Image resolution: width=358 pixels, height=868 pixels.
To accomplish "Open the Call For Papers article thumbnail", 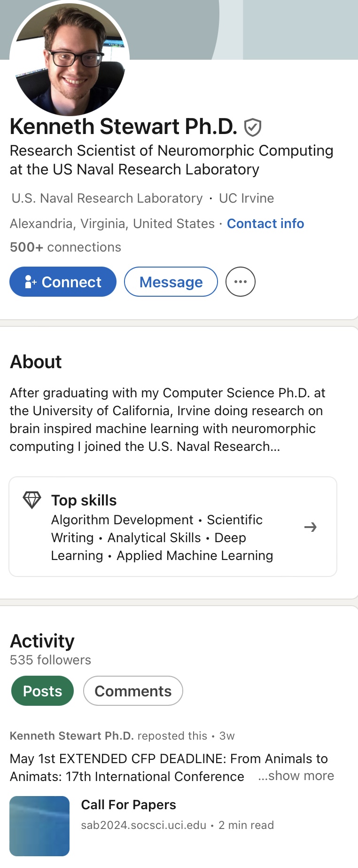I will coord(39,826).
